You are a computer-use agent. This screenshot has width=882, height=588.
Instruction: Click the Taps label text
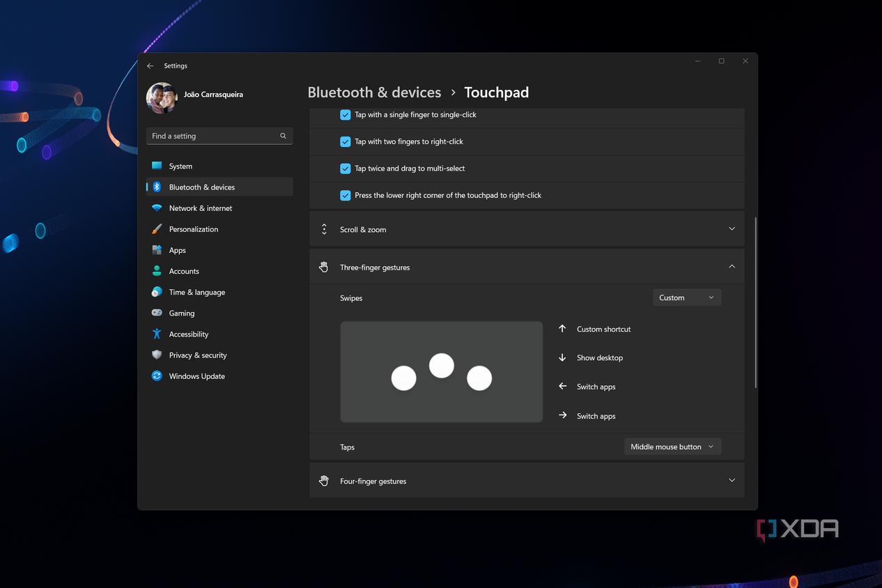click(x=347, y=447)
